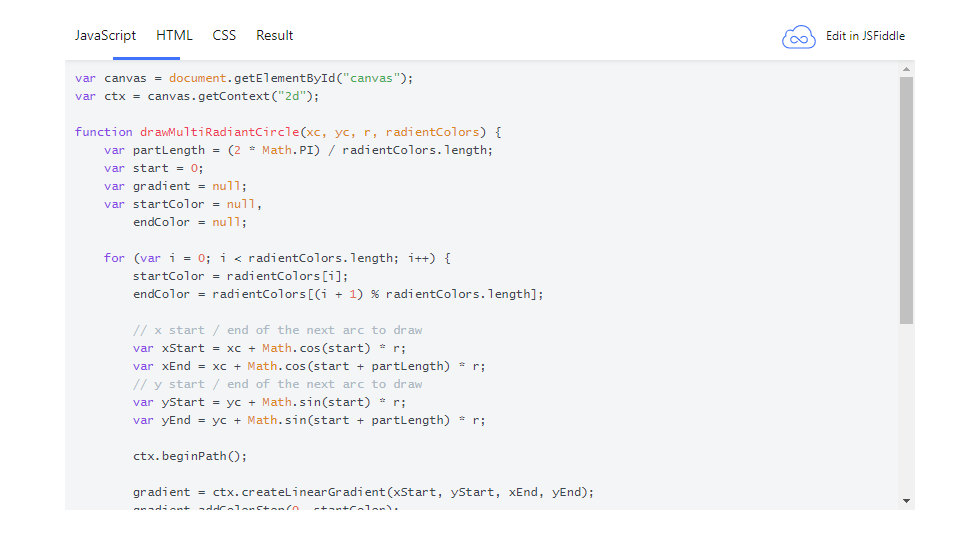The height and width of the screenshot is (536, 980).
Task: Click the line 'endColor = radientColors[(i + 1)'
Action: (x=338, y=294)
